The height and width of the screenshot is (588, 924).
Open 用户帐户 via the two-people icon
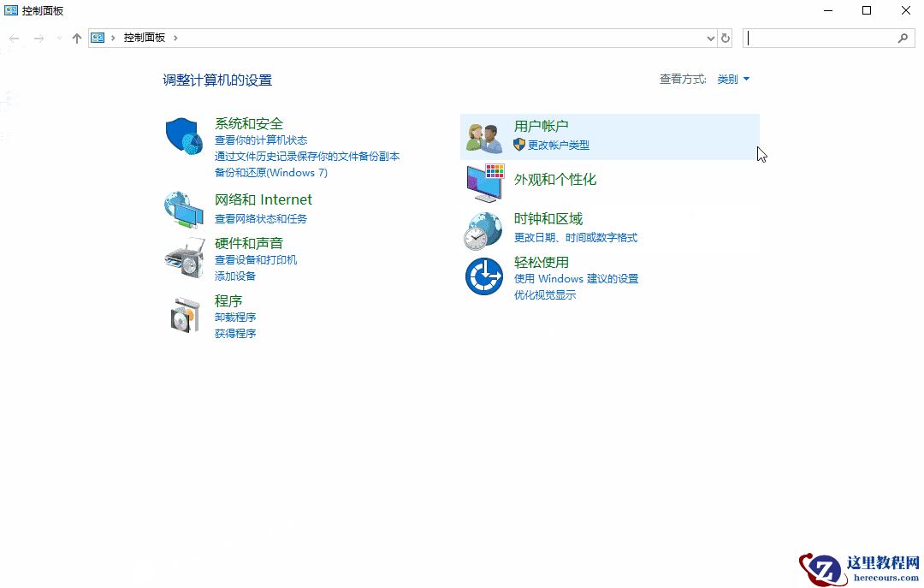pyautogui.click(x=483, y=134)
